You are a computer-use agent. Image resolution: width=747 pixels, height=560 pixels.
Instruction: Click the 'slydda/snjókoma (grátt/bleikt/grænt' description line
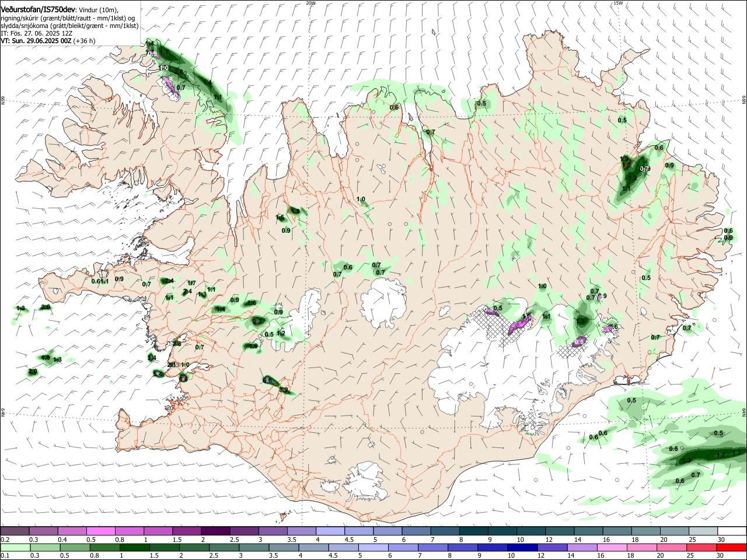tap(69, 26)
